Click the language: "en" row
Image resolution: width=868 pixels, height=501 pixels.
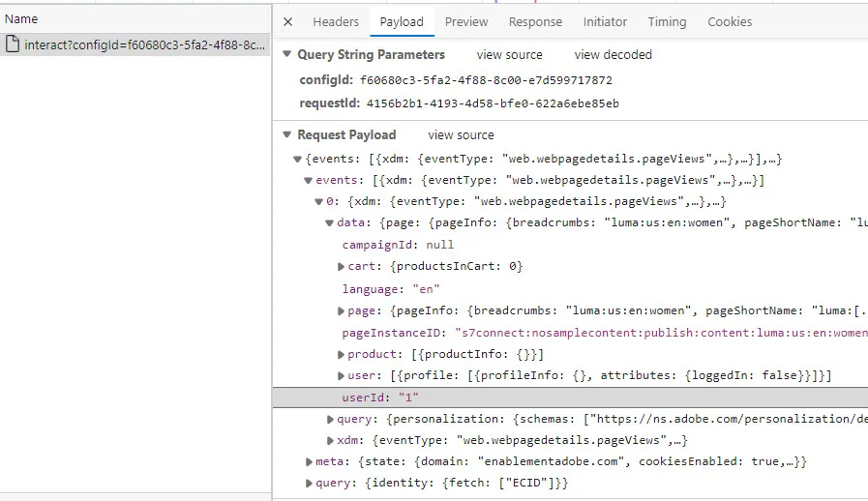391,289
